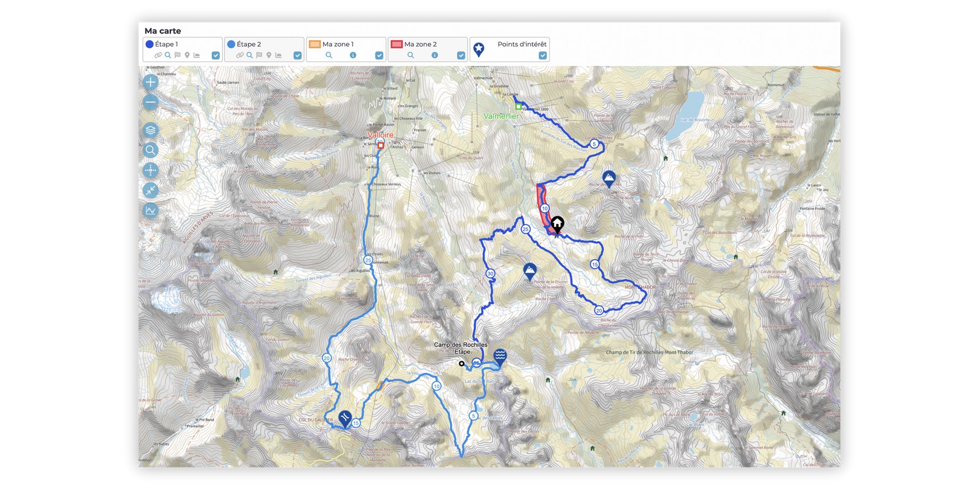Uncheck the Ma zone 2 visibility checkbox
Screen dimensions: 980x497
point(461,55)
